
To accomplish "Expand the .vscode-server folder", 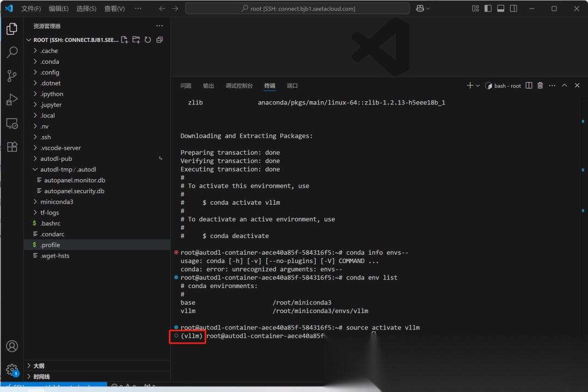I will coord(97,148).
